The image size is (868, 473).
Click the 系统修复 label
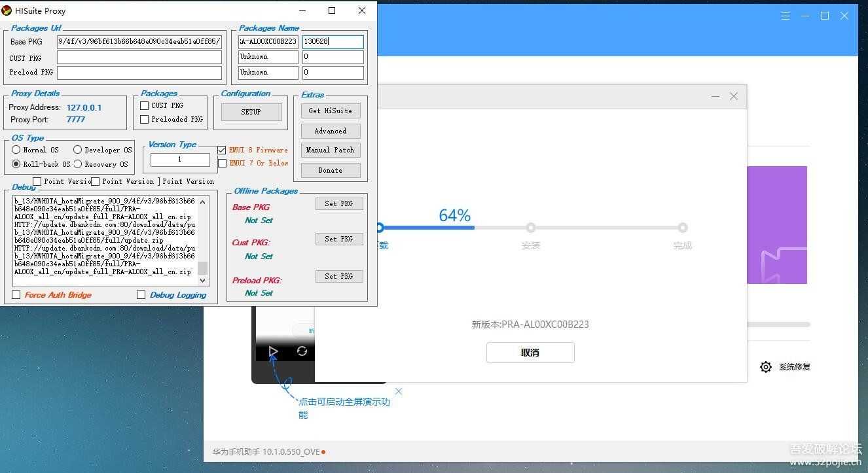pyautogui.click(x=795, y=367)
